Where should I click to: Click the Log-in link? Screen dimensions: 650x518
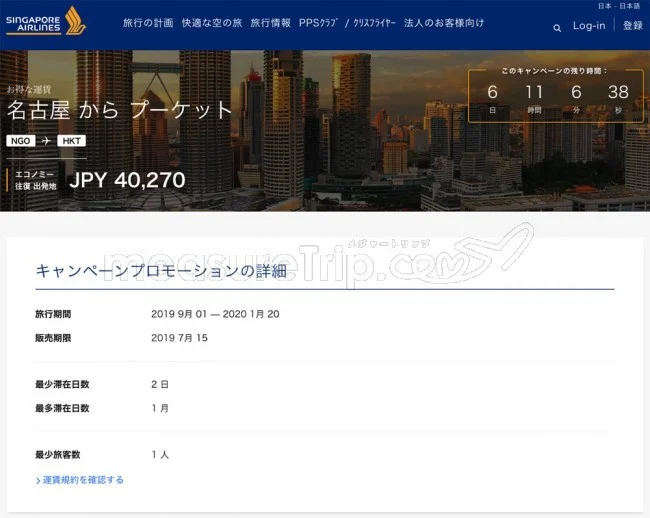point(589,26)
